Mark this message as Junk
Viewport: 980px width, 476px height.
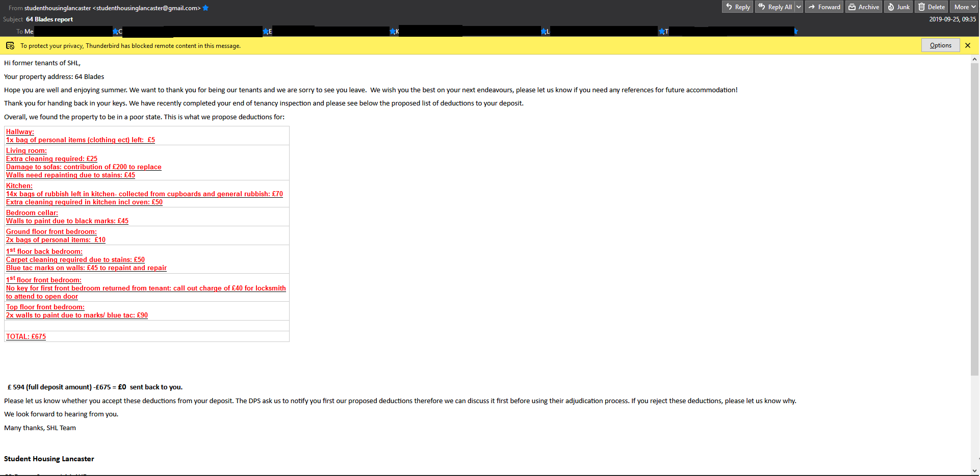(x=898, y=7)
